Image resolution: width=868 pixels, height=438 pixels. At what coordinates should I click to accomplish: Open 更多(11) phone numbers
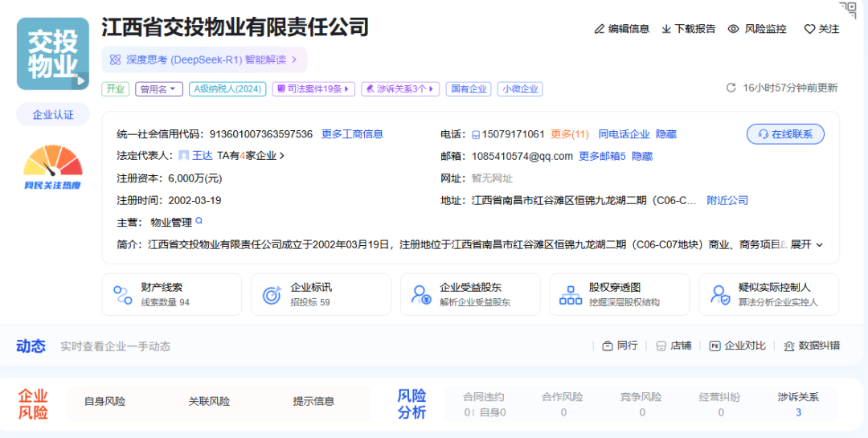pyautogui.click(x=570, y=134)
